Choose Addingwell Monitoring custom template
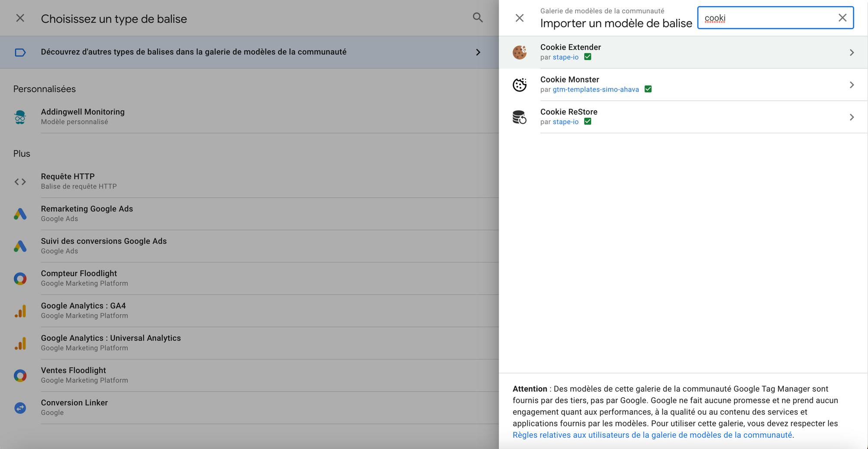The width and height of the screenshot is (868, 449). [249, 117]
